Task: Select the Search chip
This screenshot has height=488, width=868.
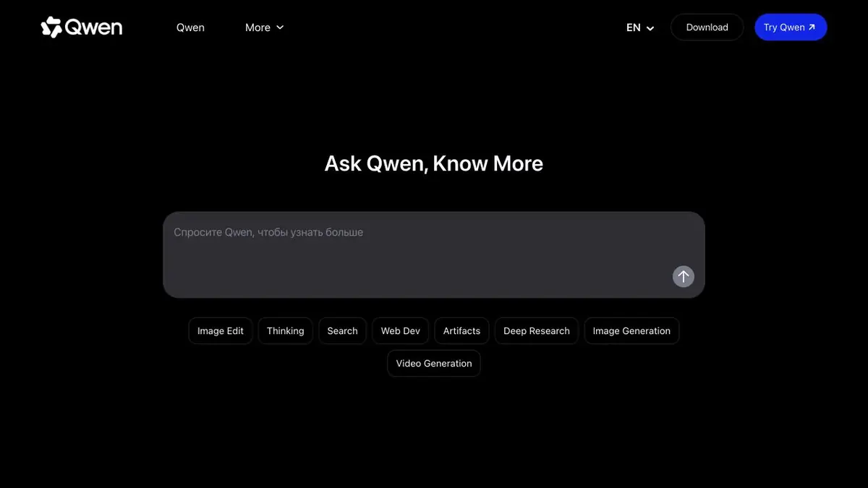Action: click(x=342, y=331)
